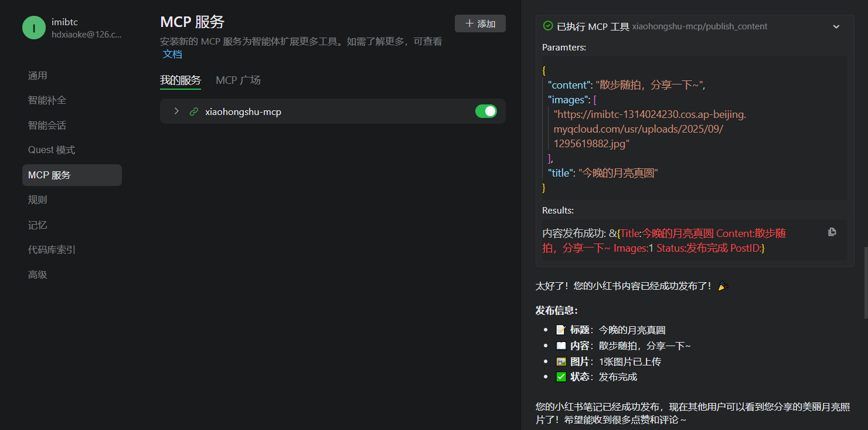Open the 智能会话 settings page
This screenshot has height=430, width=868.
click(x=47, y=126)
